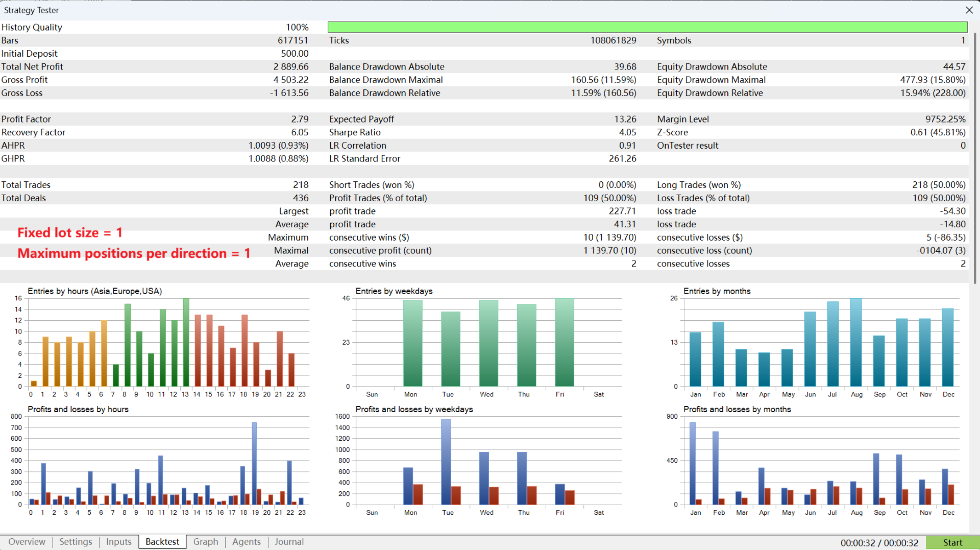Close the Strategy Tester window
This screenshot has width=980, height=550.
969,10
